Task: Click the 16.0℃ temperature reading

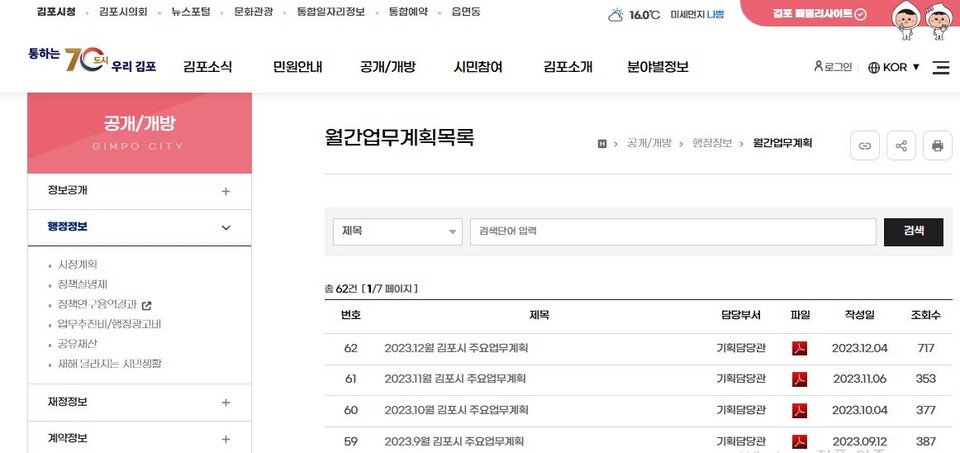Action: coord(644,15)
